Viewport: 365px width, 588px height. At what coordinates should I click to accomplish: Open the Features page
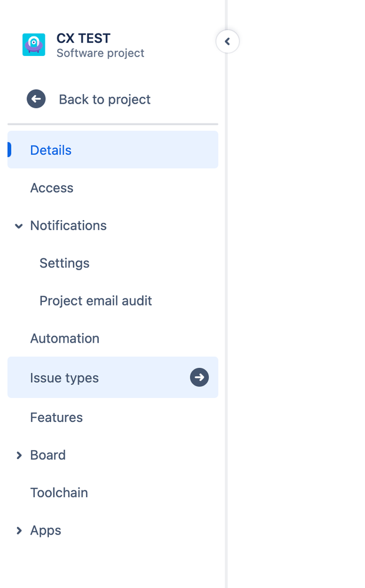click(x=57, y=417)
